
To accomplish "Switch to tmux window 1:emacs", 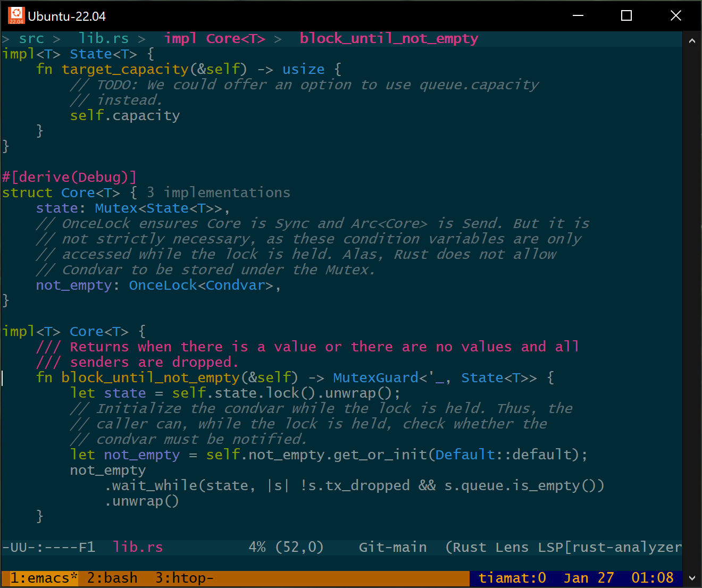I will [x=44, y=578].
